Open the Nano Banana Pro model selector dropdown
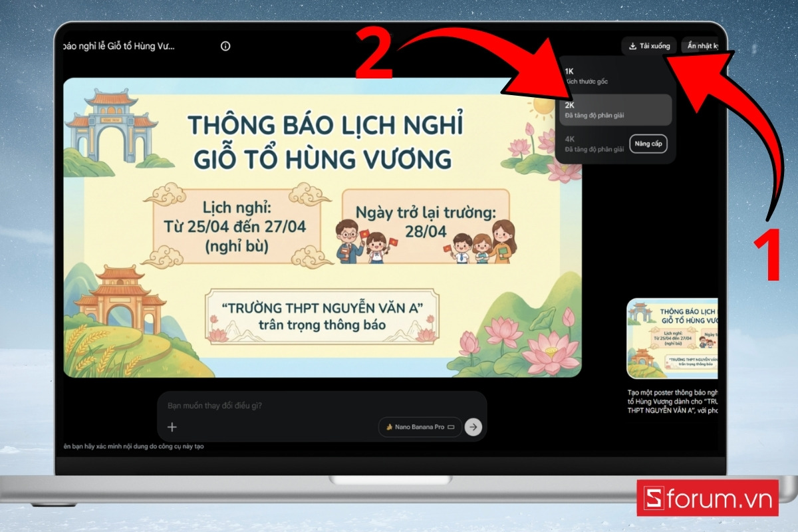 419,427
